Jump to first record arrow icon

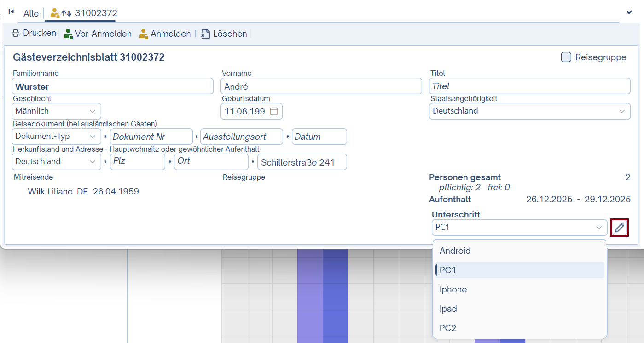(x=11, y=12)
